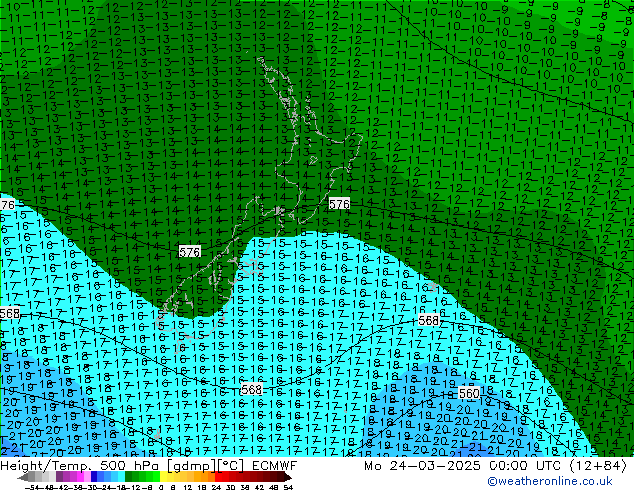The height and width of the screenshot is (490, 634).
Task: Click the yellow swatch above the '0' legend value
Action: pos(163,476)
